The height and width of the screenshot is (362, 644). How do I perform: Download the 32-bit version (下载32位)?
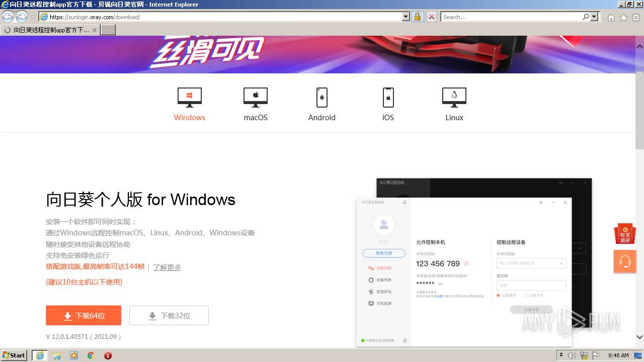[169, 315]
